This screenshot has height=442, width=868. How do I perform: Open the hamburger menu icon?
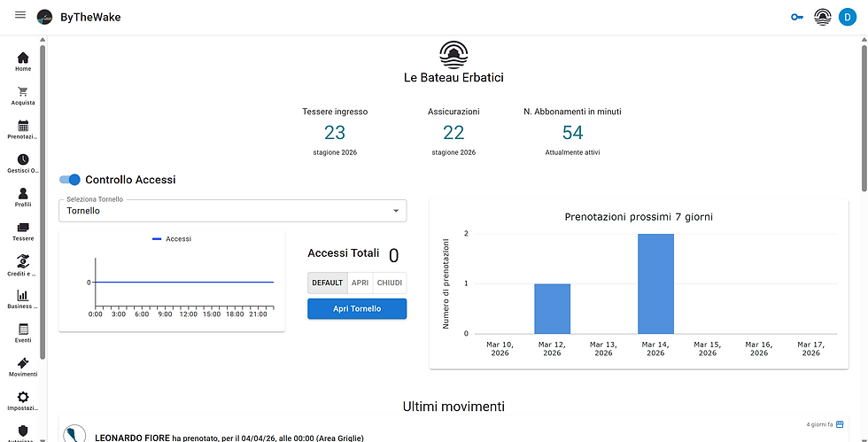coord(20,15)
